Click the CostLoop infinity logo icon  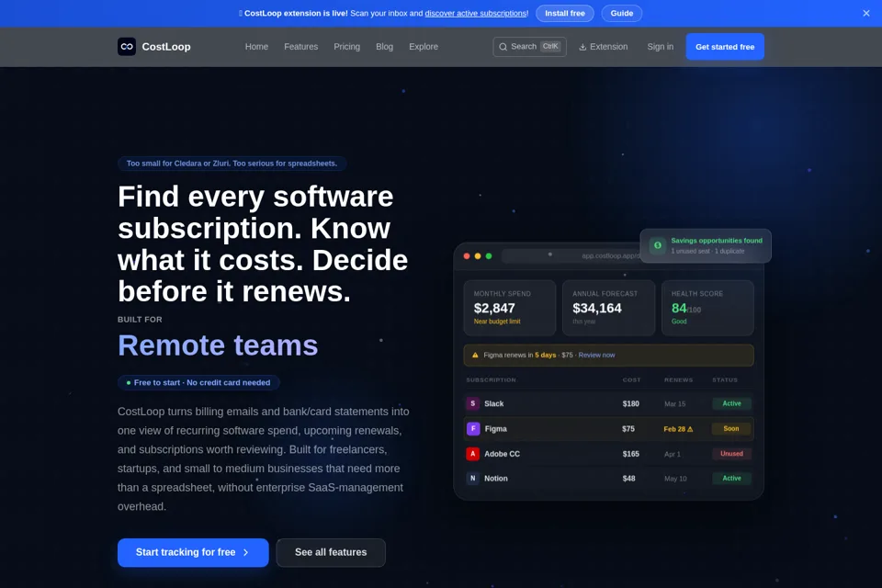coord(127,47)
